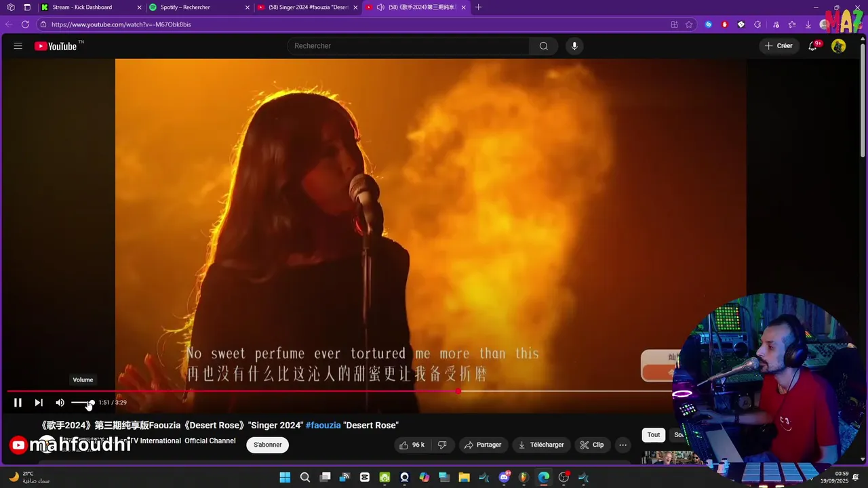Skip to the next video

point(39,403)
